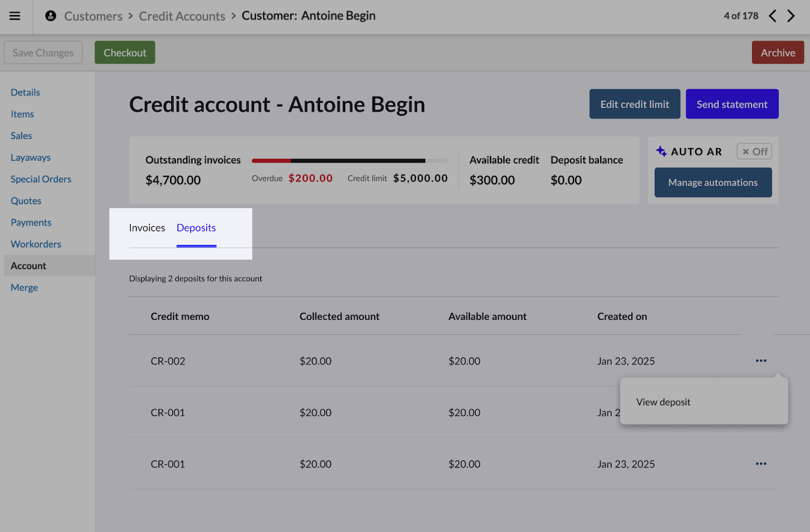Send a statement to Antoine Begin
The width and height of the screenshot is (810, 532).
click(x=732, y=104)
